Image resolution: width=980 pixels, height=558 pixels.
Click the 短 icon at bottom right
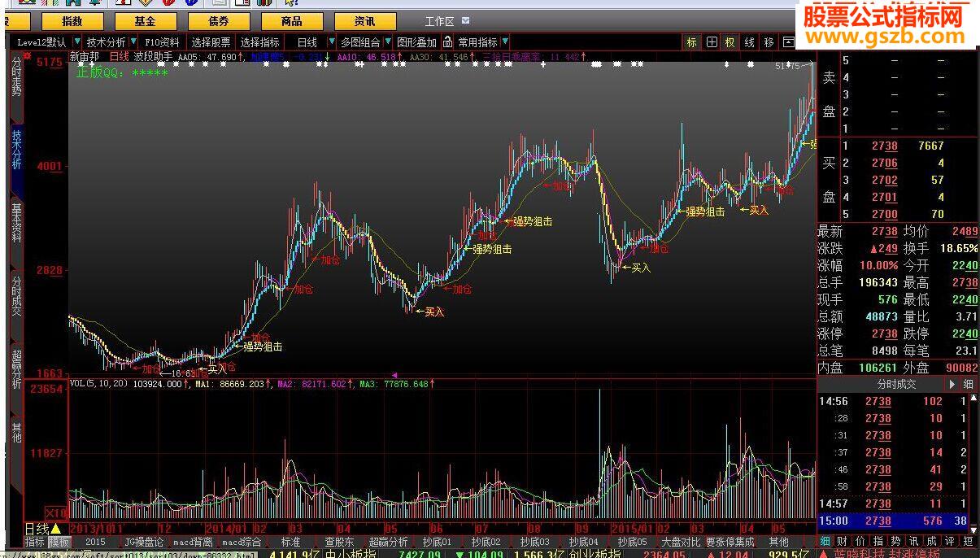tap(967, 541)
